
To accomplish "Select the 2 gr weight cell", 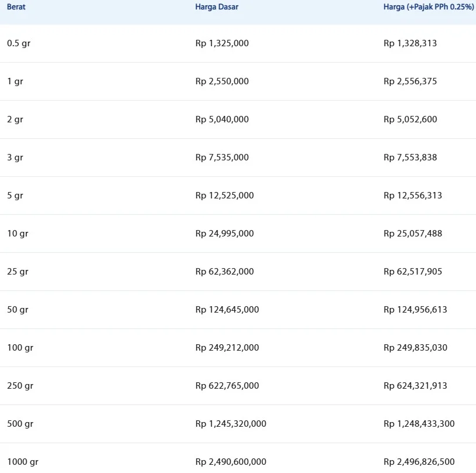I will tap(15, 119).
